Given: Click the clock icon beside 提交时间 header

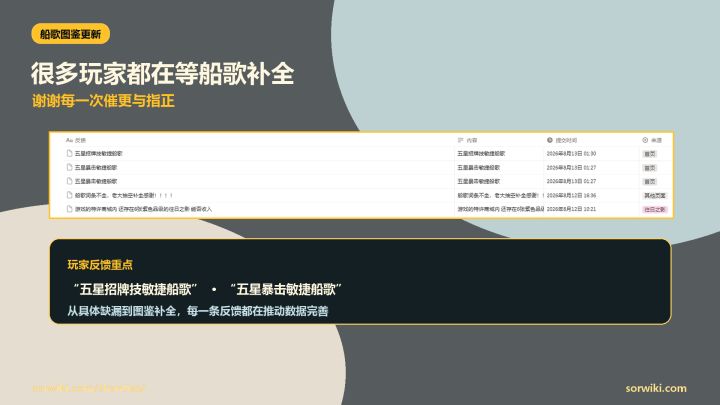Looking at the screenshot, I should [x=550, y=140].
